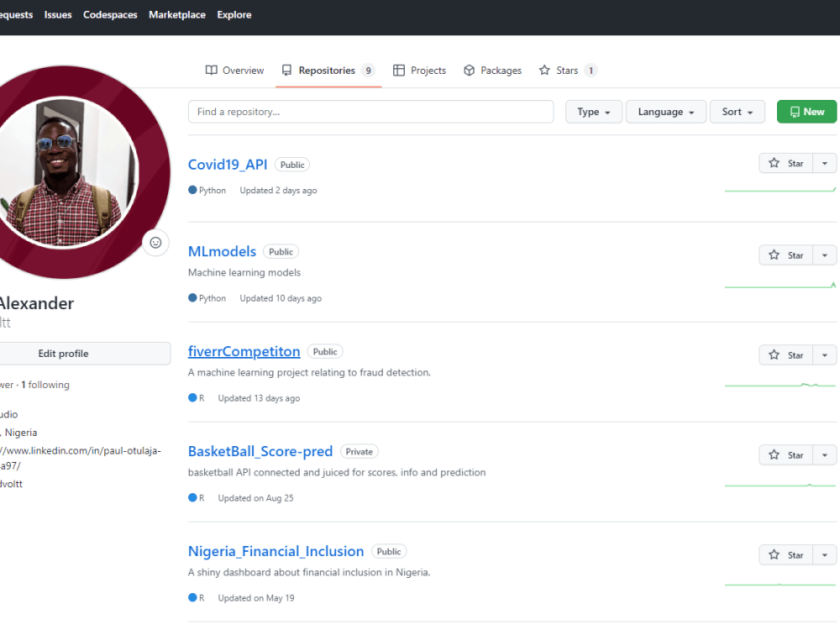Viewport: 840px width, 630px height.
Task: Click "Machine learning models" description
Action: tap(244, 272)
